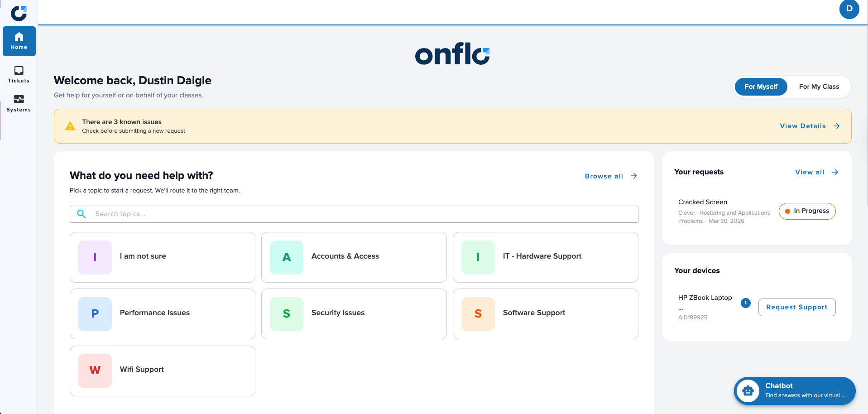Image resolution: width=868 pixels, height=414 pixels.
Task: Click the blue badge showing 1 on the device
Action: [746, 303]
